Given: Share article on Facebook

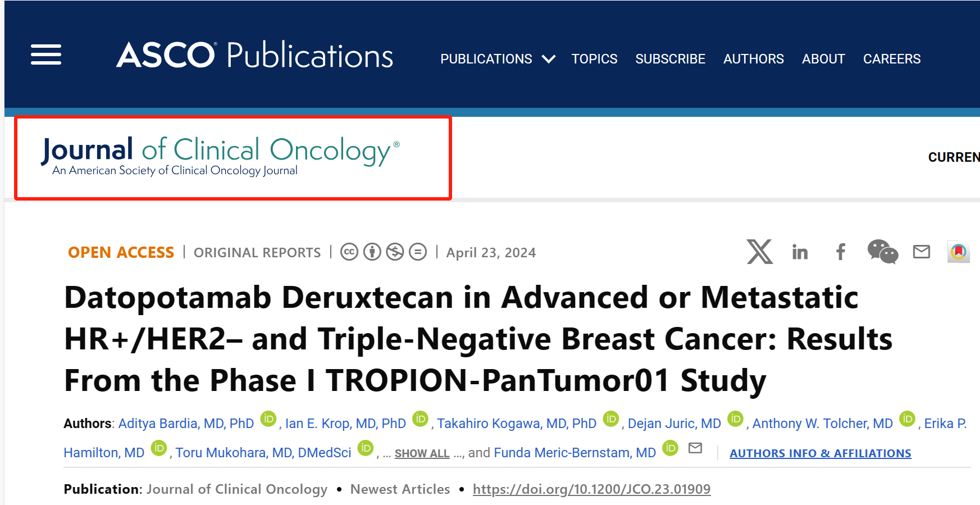Looking at the screenshot, I should point(840,252).
